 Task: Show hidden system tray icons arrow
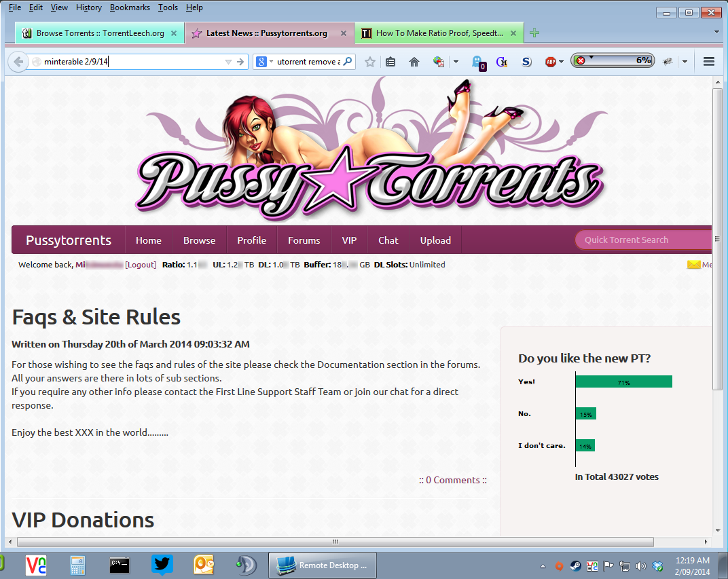[543, 566]
